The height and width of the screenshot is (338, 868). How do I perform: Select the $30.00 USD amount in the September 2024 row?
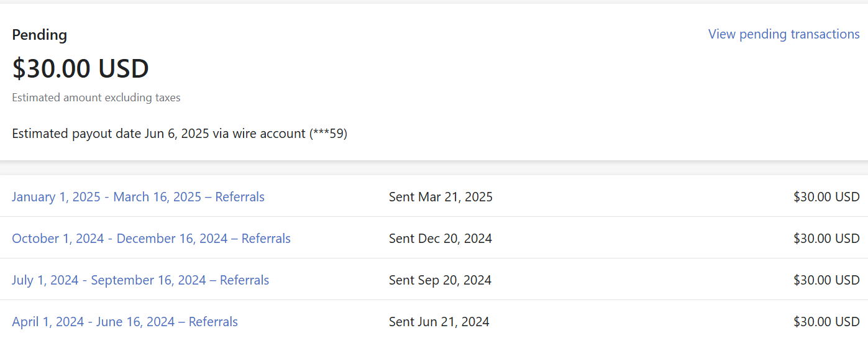coord(826,280)
